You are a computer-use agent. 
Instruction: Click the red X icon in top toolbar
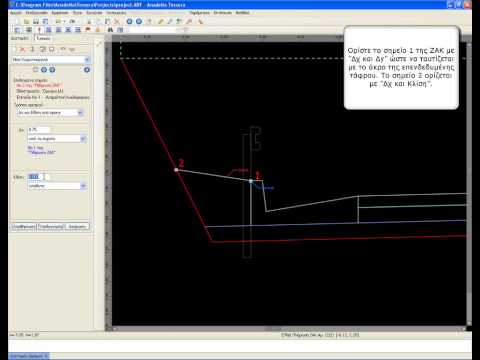pos(117,21)
